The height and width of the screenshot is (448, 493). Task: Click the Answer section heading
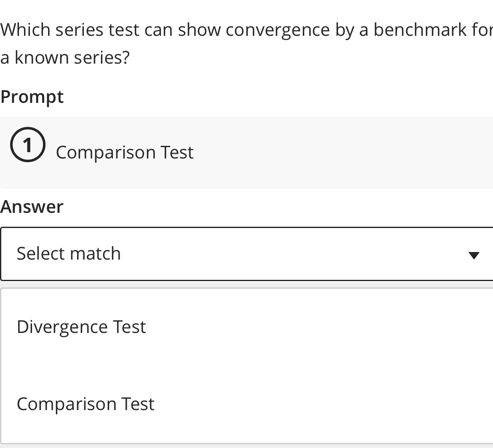tap(32, 207)
